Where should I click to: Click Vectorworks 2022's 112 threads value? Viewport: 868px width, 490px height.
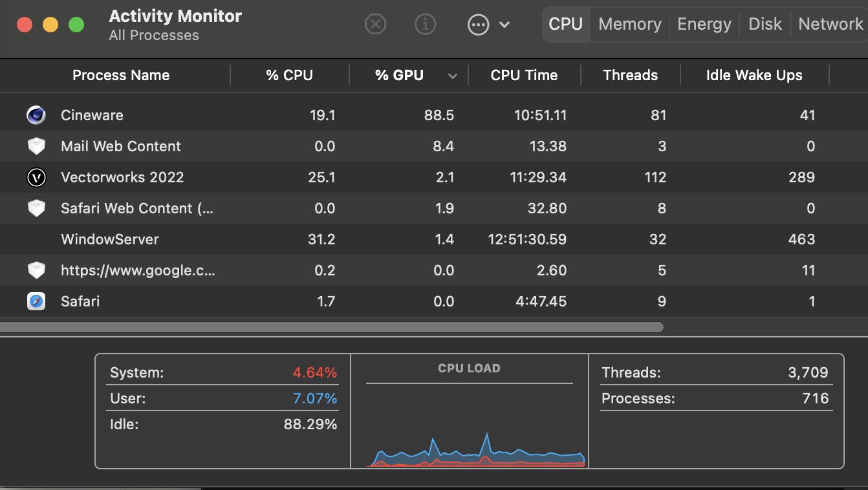click(x=655, y=177)
